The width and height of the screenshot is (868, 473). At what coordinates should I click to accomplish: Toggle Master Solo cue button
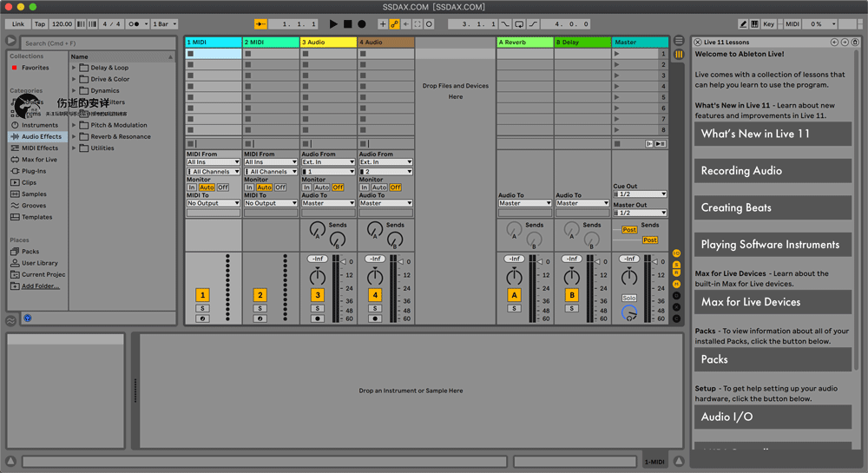tap(628, 298)
